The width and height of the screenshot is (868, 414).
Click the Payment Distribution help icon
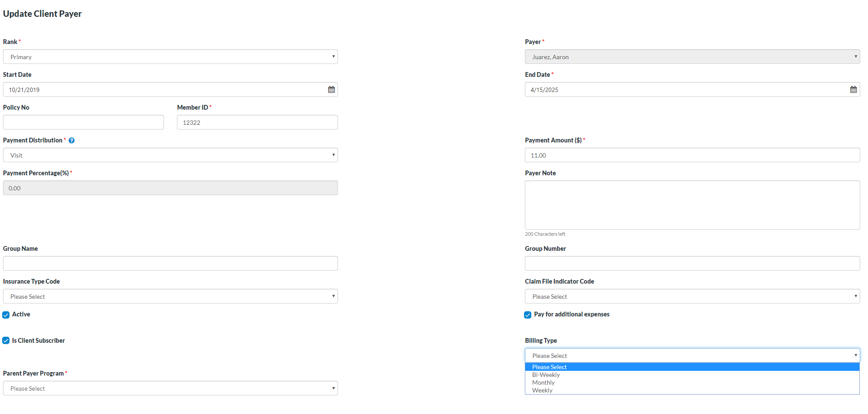click(72, 140)
